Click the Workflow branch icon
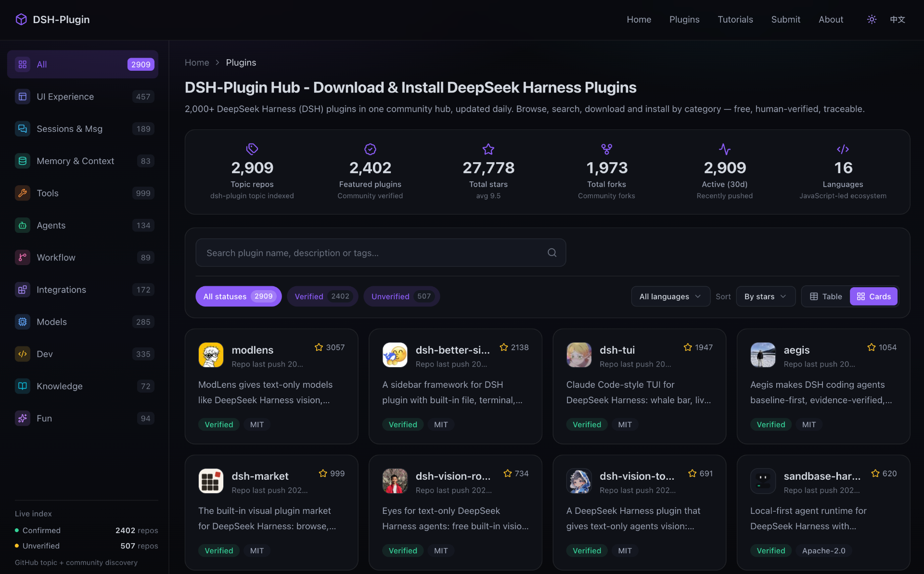The height and width of the screenshot is (574, 924). (x=23, y=257)
